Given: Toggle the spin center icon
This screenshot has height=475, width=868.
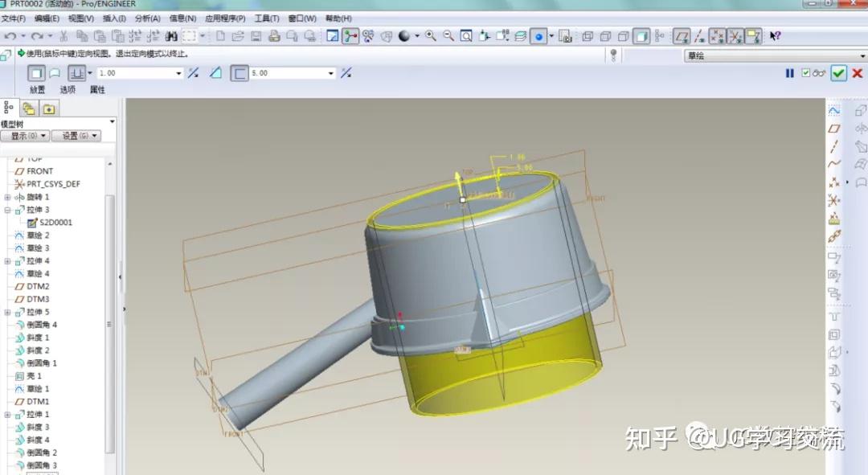Looking at the screenshot, I should (350, 36).
